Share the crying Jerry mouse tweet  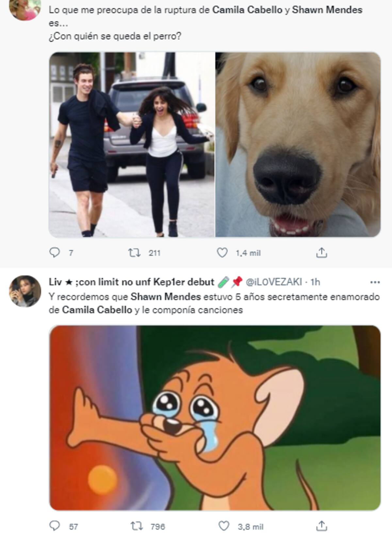tap(321, 526)
